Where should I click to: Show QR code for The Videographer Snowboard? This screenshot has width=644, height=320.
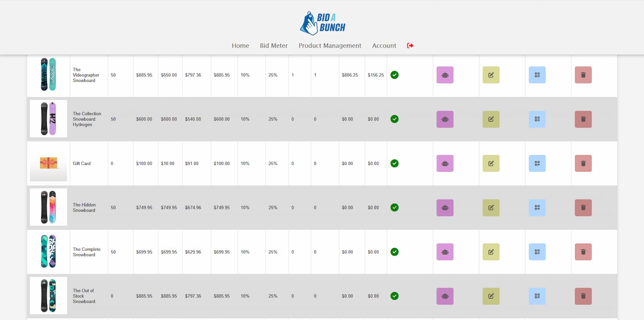(537, 75)
